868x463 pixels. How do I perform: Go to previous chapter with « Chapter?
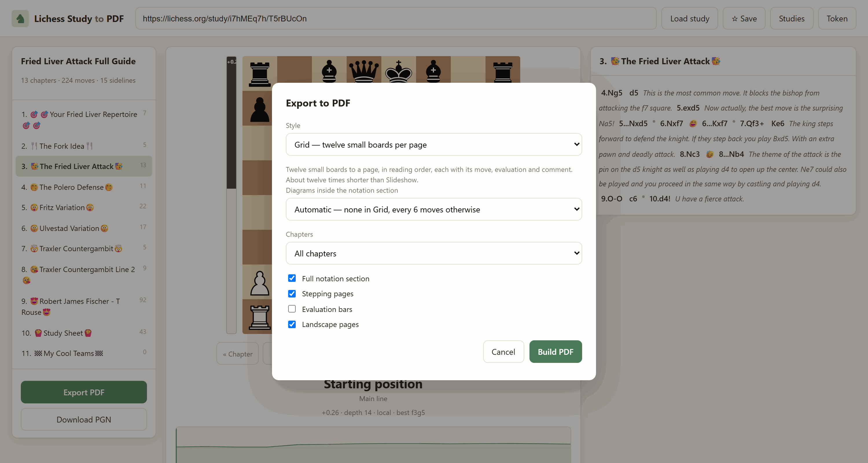pos(238,354)
